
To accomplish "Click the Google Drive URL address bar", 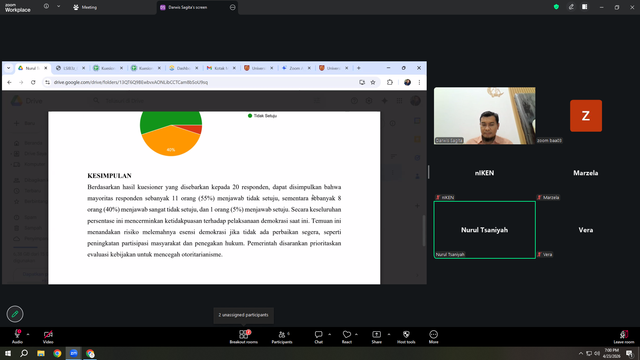I will (x=204, y=82).
